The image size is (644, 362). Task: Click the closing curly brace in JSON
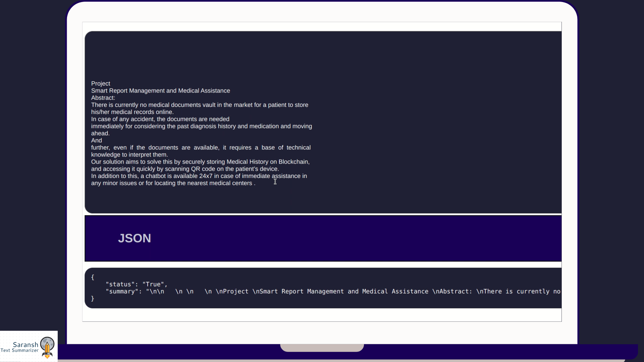93,299
